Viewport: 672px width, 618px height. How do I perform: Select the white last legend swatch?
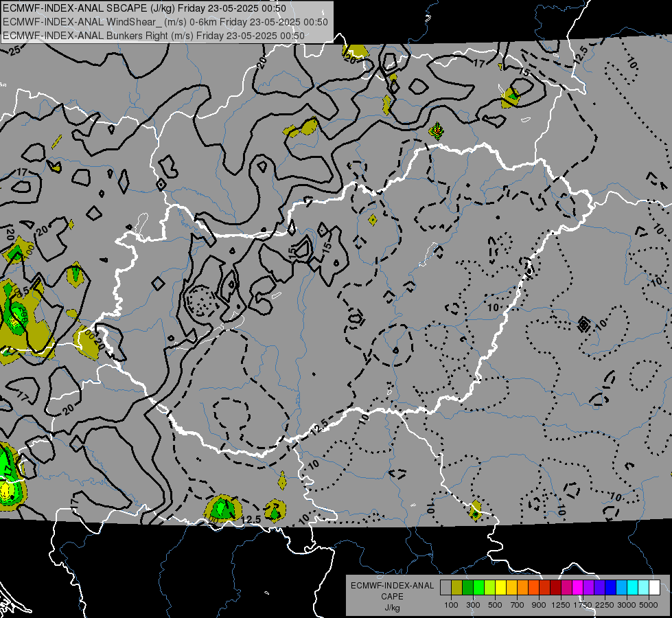[x=654, y=588]
